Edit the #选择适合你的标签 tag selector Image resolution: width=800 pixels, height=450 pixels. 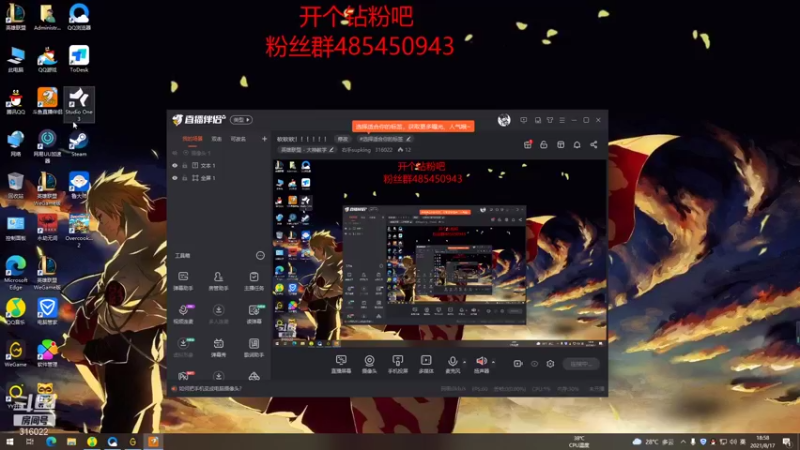[x=385, y=139]
